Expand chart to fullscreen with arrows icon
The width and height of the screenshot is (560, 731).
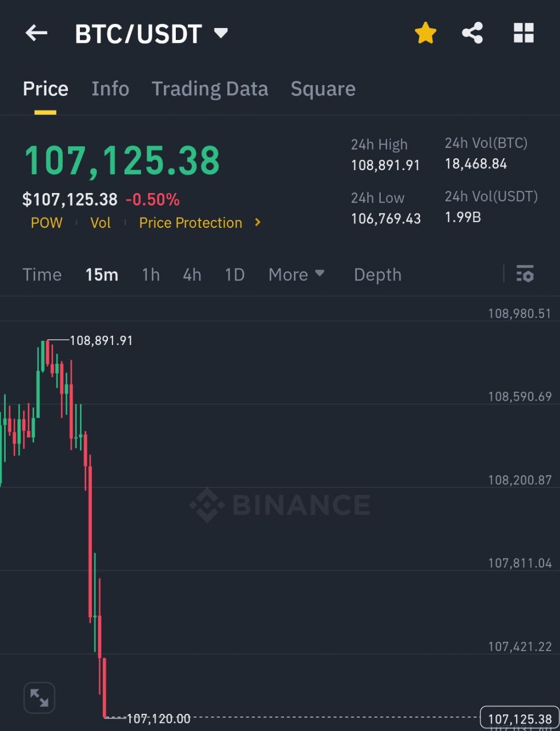(x=39, y=697)
